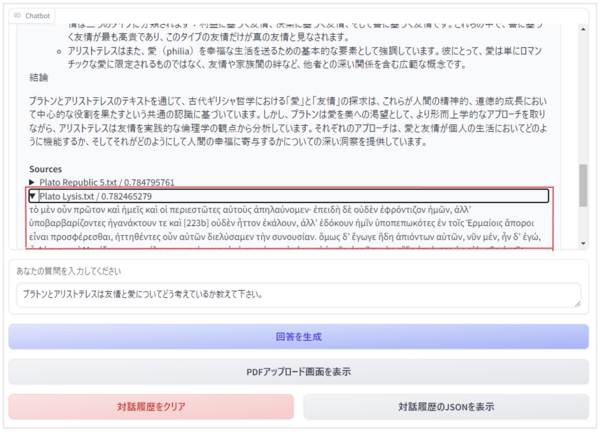The image size is (600, 432).
Task: Click the conclusion paragraph starting プラトンとアリストテレスのテキスト
Action: click(x=288, y=121)
